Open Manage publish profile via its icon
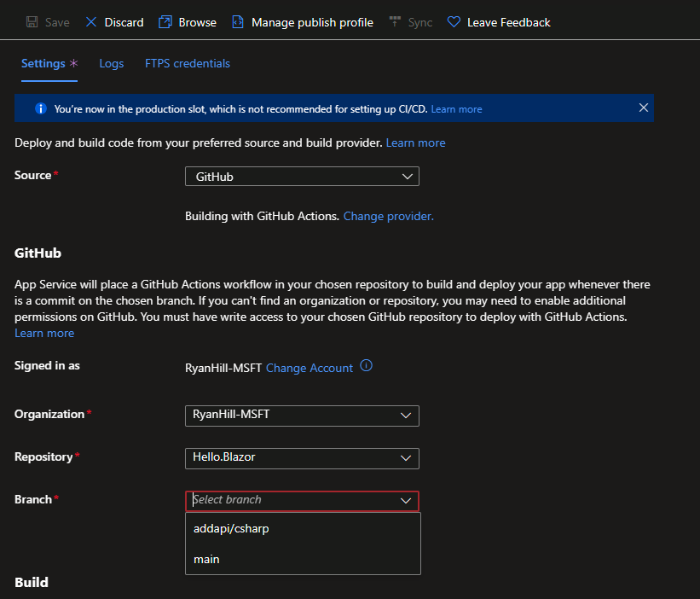This screenshot has width=700, height=599. (x=236, y=22)
